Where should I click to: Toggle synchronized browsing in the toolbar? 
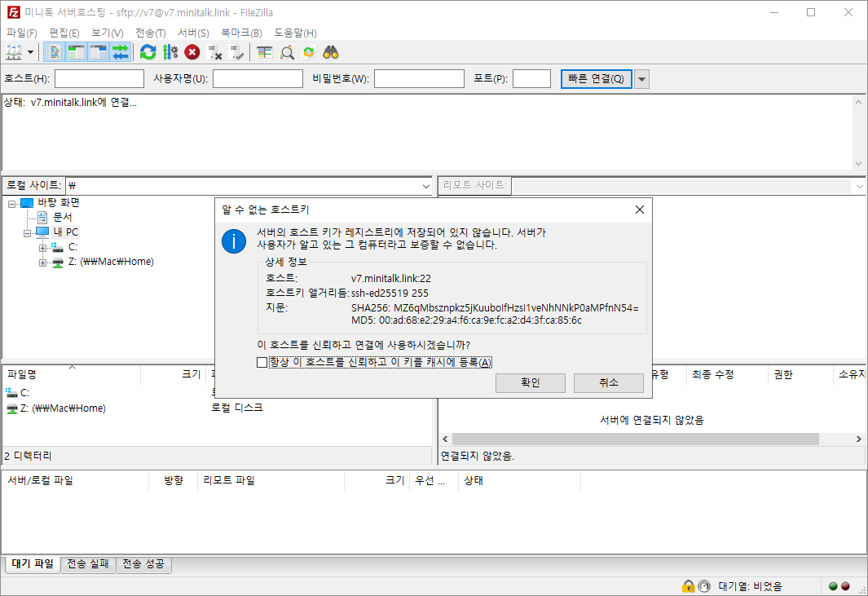coord(309,52)
